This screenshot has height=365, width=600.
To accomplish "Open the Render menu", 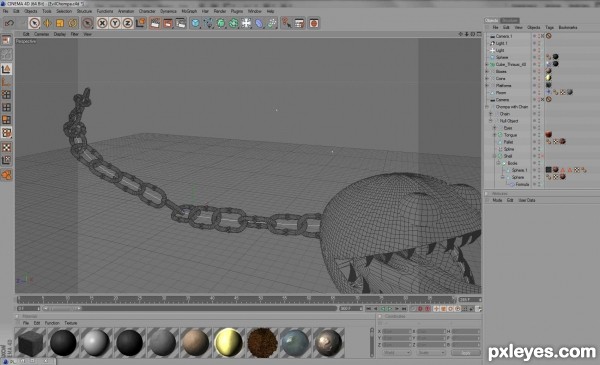I will click(x=220, y=11).
